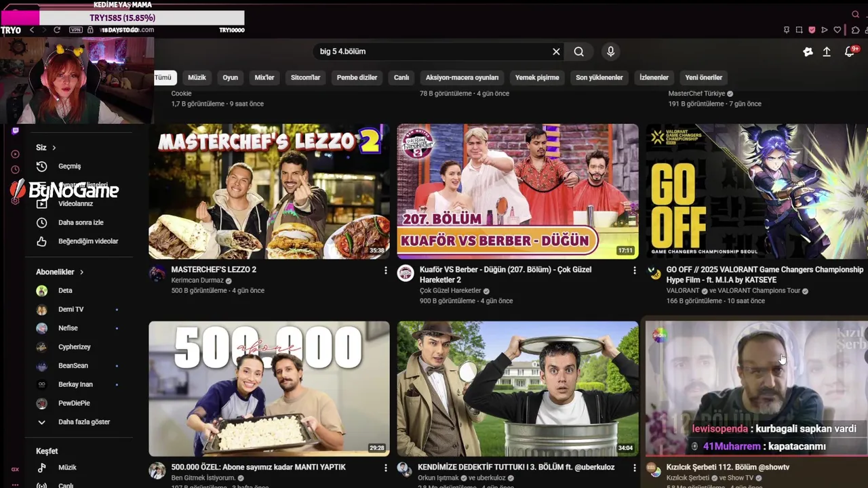Select the Canlı filter chip

pos(401,77)
